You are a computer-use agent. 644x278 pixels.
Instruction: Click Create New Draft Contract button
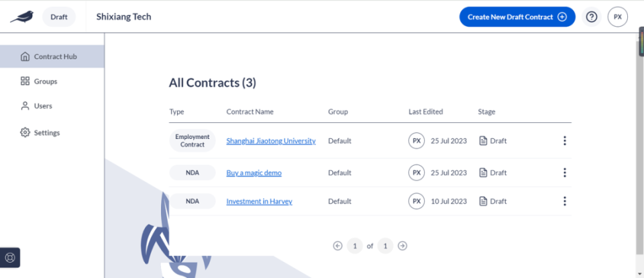pos(517,17)
